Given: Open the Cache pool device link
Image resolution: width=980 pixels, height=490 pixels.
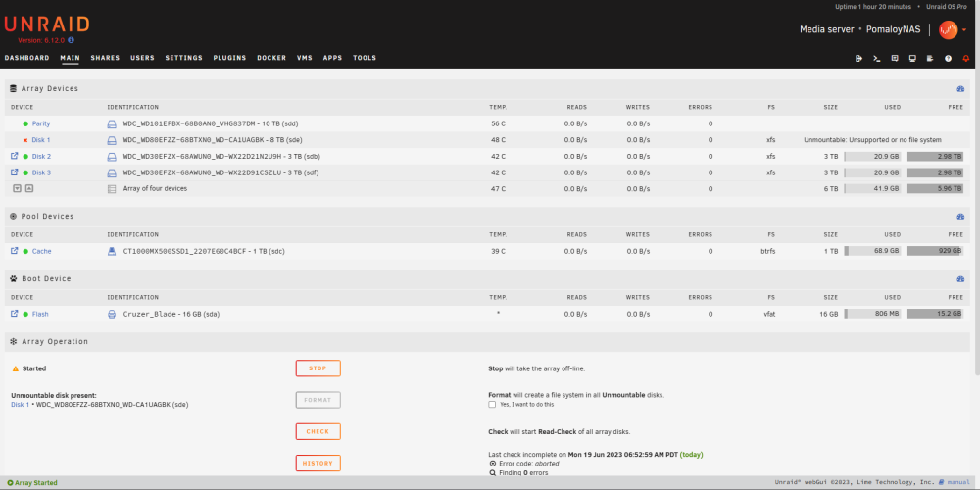Looking at the screenshot, I should point(42,251).
